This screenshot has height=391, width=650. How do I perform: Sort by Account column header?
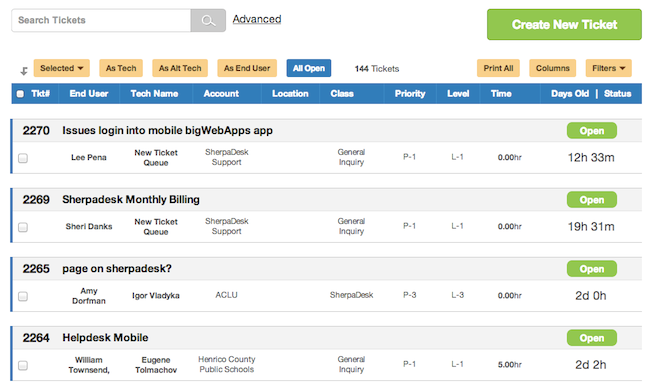tap(221, 94)
